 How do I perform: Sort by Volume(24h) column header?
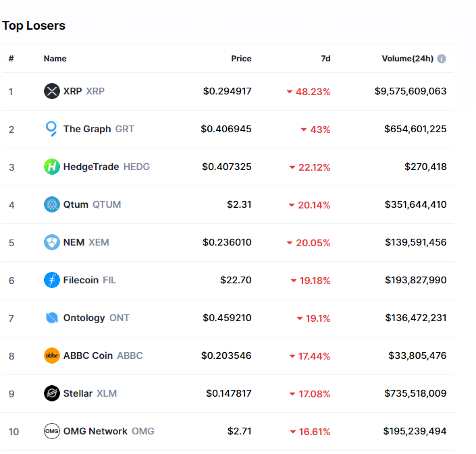(x=407, y=59)
